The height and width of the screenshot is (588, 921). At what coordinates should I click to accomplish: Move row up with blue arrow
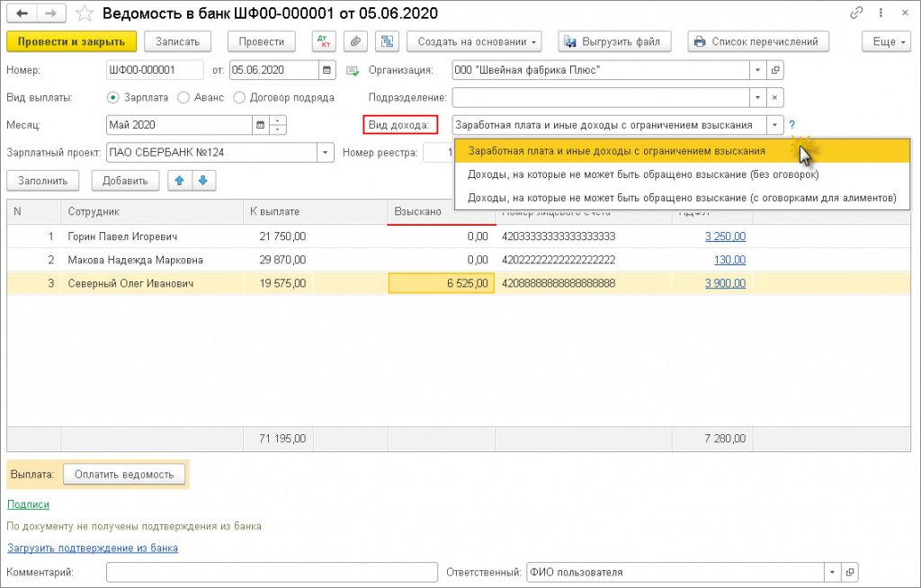[x=180, y=181]
